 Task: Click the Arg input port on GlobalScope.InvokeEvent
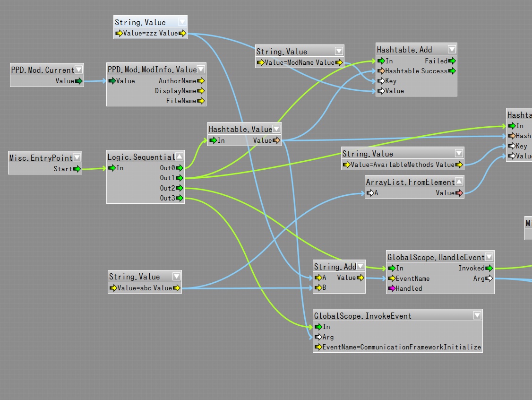[x=318, y=337]
